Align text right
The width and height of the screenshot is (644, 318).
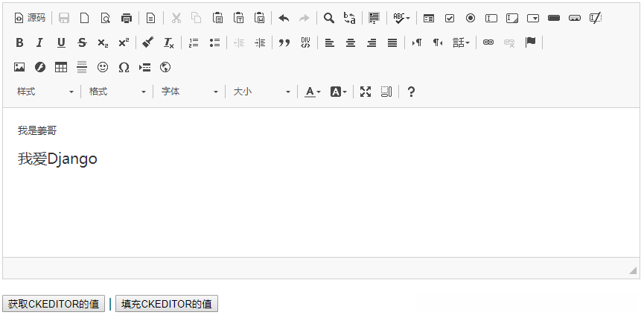coord(372,42)
